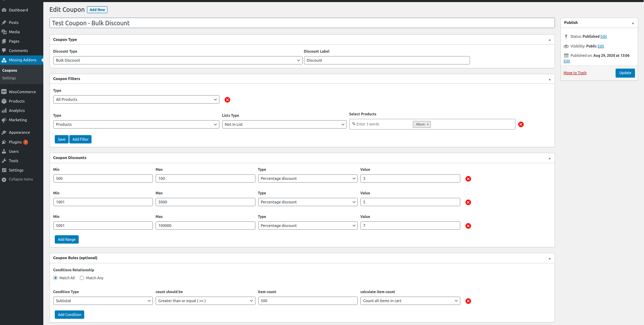Viewport: 644px width, 325px height.
Task: Delete discount range starting at 1001
Action: [x=468, y=202]
